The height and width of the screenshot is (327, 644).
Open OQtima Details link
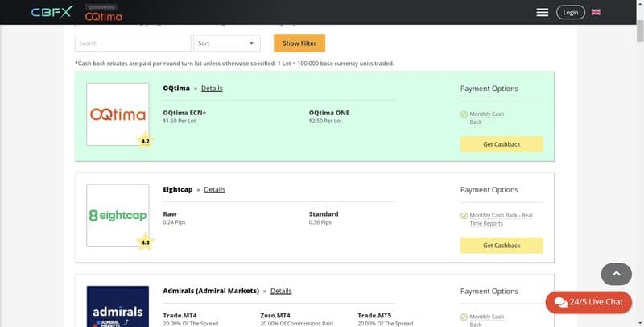212,89
